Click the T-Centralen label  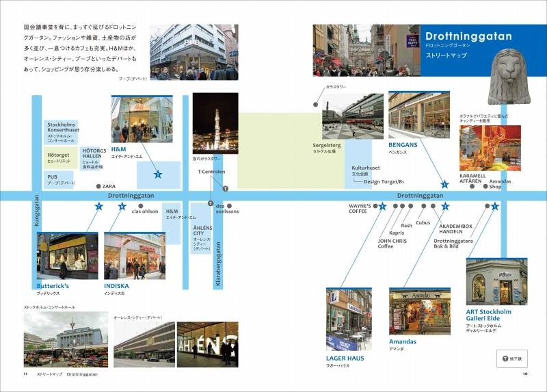click(211, 172)
